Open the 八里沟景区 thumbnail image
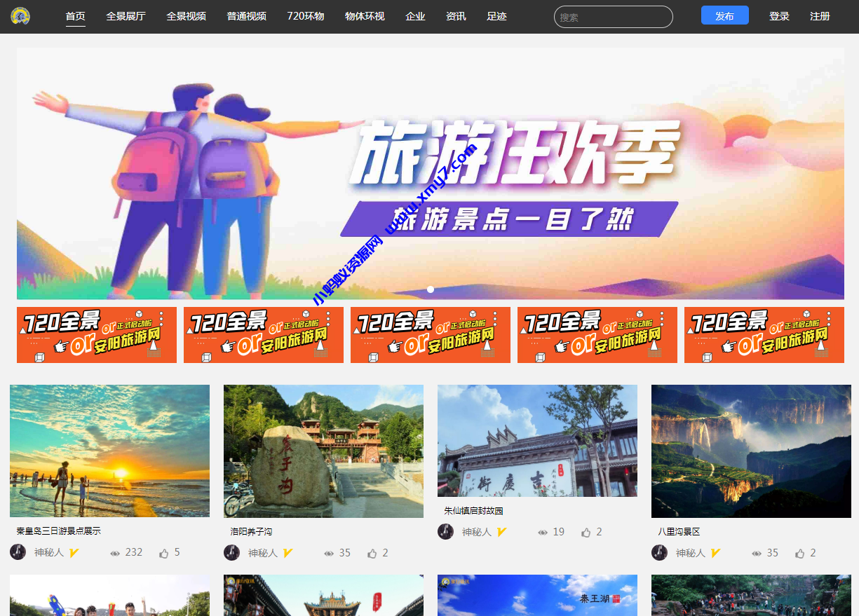The height and width of the screenshot is (616, 859). (750, 451)
